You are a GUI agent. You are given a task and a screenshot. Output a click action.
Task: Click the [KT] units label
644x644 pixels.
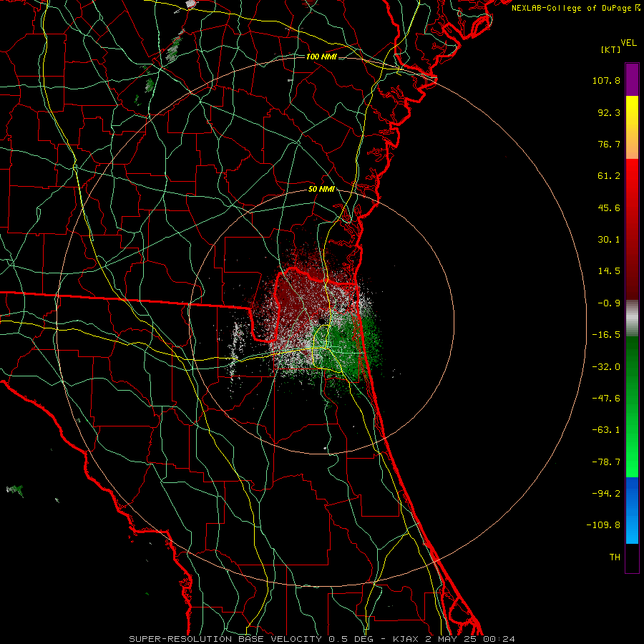point(610,49)
